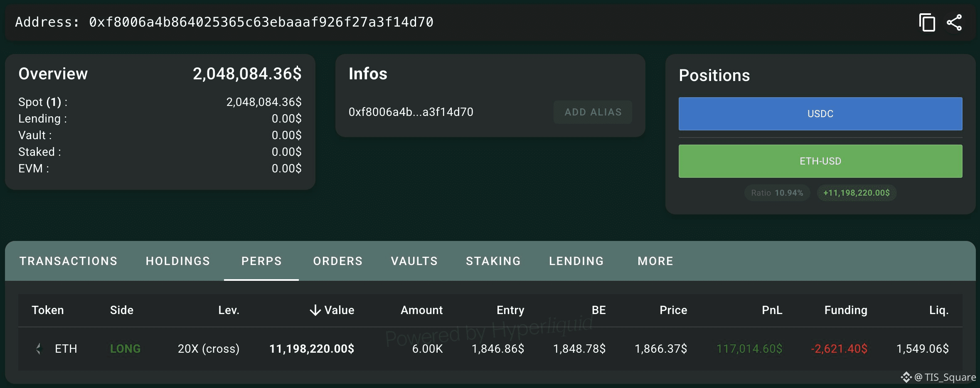This screenshot has width=980, height=388.
Task: Sort table by PnL column header
Action: tap(772, 310)
